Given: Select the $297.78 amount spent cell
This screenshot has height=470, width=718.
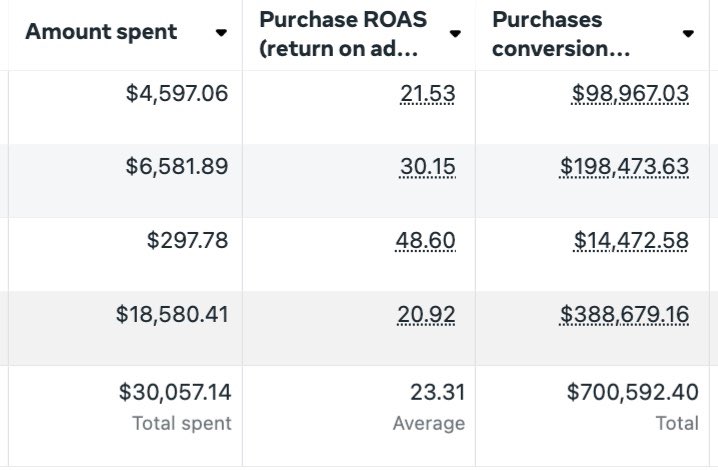Looking at the screenshot, I should (x=187, y=240).
